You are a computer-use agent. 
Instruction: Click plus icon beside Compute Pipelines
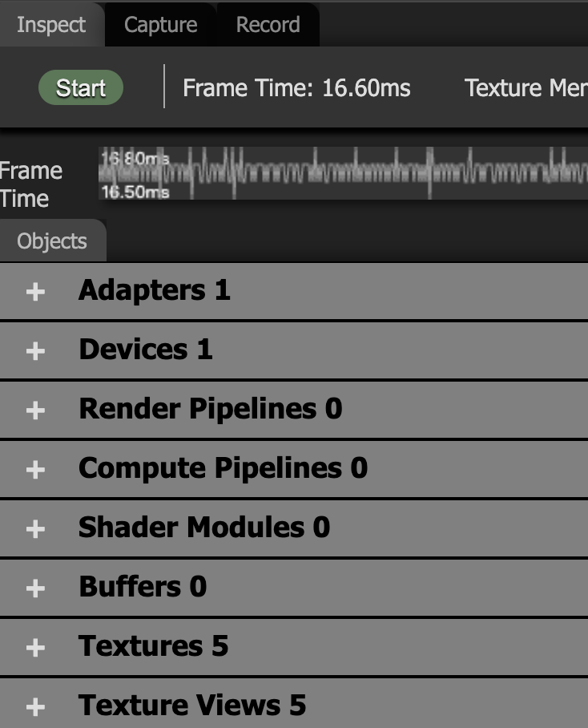pos(35,469)
